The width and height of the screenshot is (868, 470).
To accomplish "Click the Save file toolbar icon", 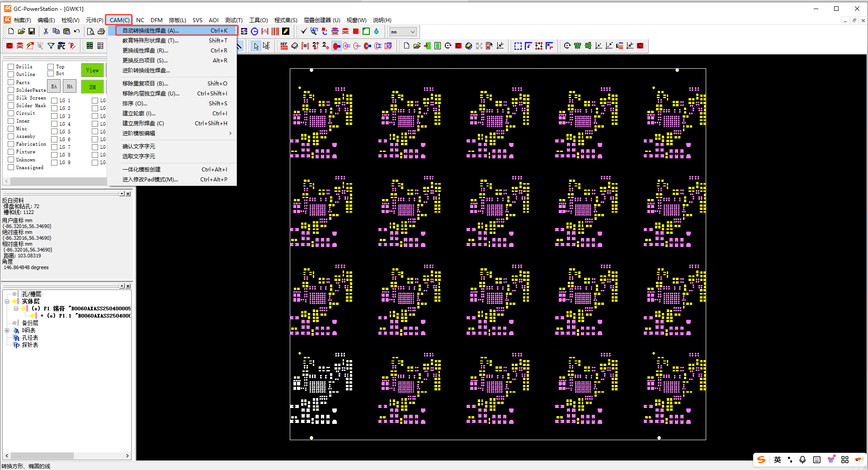I will point(32,31).
